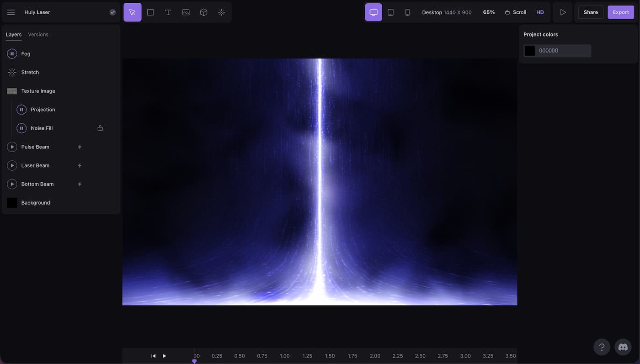
Task: Open the Discord community link
Action: pyautogui.click(x=623, y=347)
